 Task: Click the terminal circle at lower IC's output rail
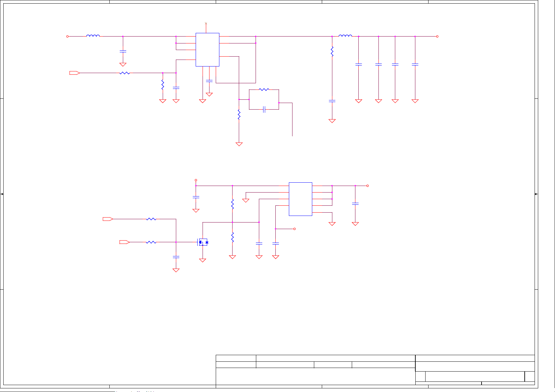point(368,186)
